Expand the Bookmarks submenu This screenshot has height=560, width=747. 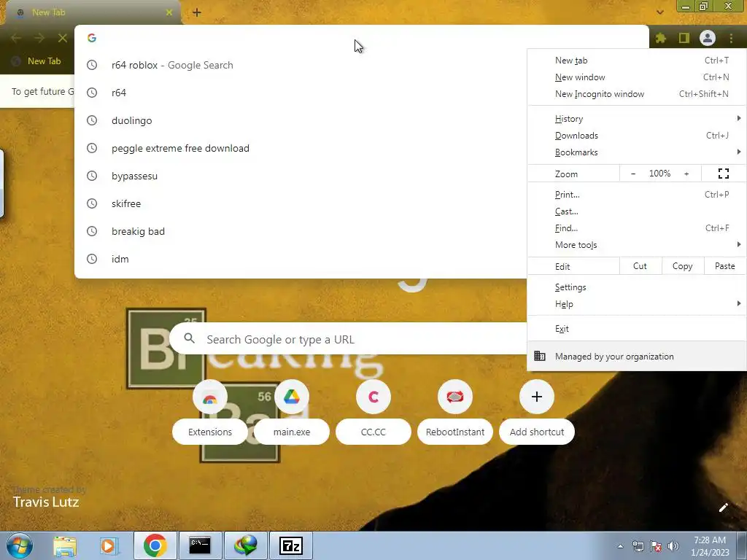pyautogui.click(x=636, y=152)
